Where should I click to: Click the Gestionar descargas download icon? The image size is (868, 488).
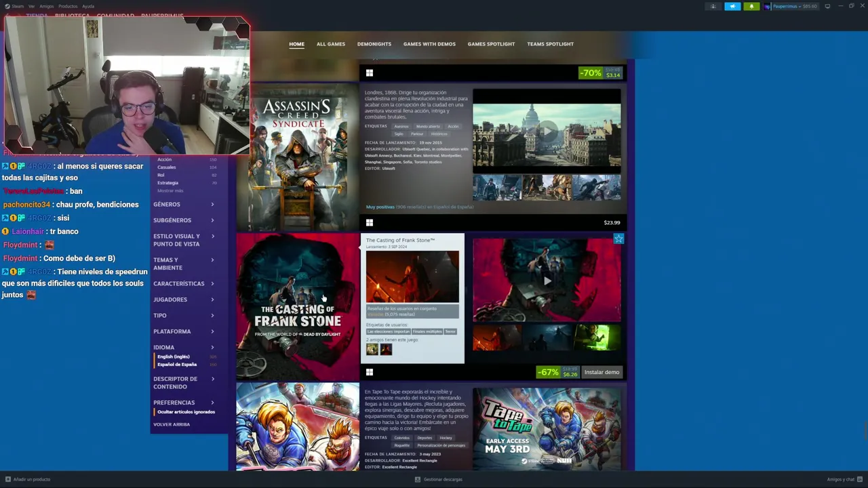(x=418, y=479)
